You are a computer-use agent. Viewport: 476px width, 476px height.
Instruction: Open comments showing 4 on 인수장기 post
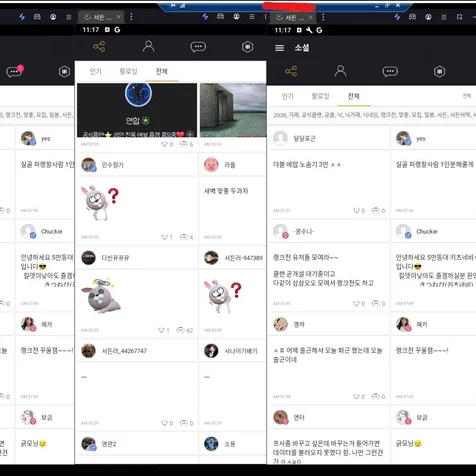(187, 237)
